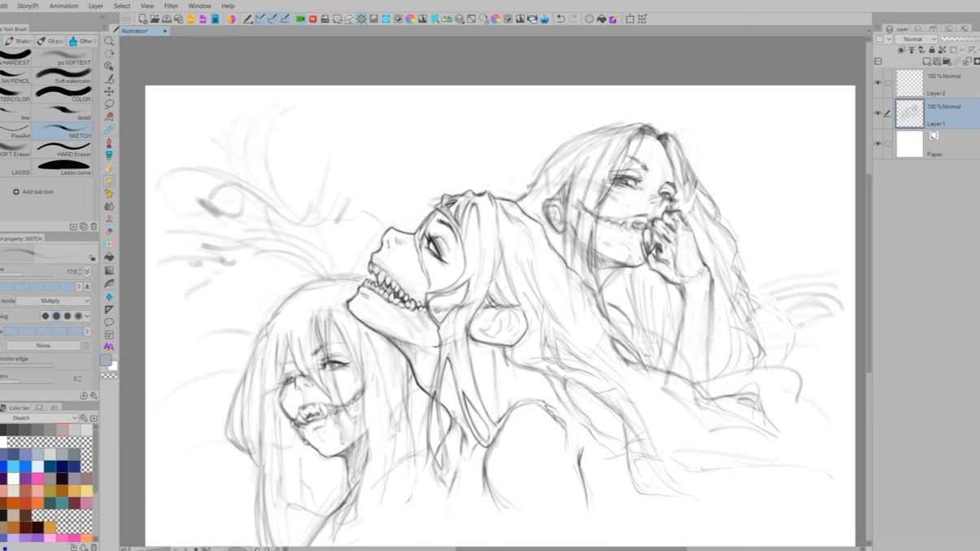This screenshot has height=551, width=980.
Task: Select the Rotate view tool
Action: coord(109,54)
